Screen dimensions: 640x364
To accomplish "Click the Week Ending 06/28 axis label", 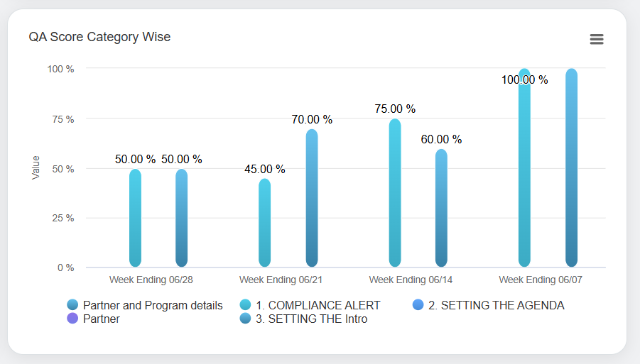I will (x=151, y=280).
